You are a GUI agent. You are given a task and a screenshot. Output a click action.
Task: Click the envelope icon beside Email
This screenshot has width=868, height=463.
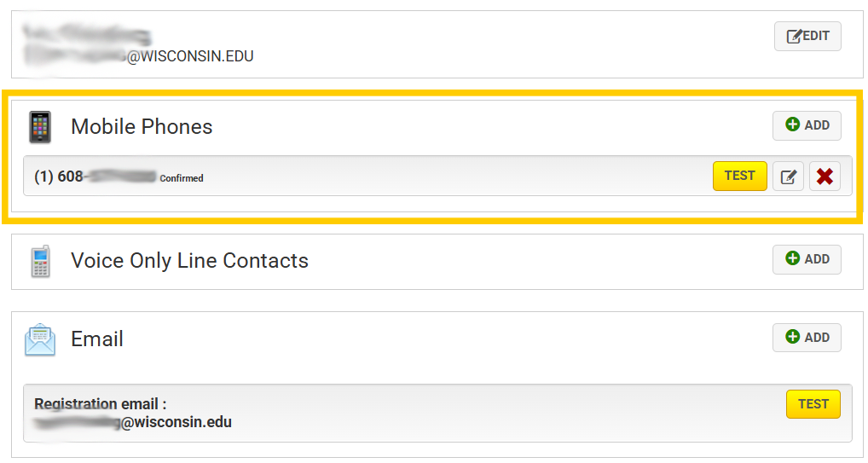[40, 339]
